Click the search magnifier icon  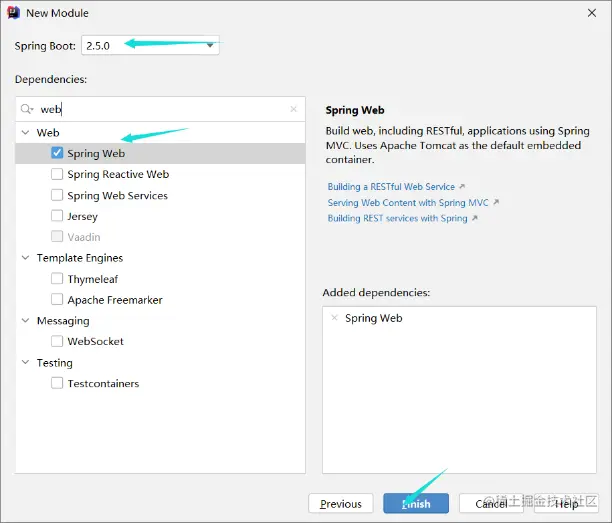tap(27, 109)
